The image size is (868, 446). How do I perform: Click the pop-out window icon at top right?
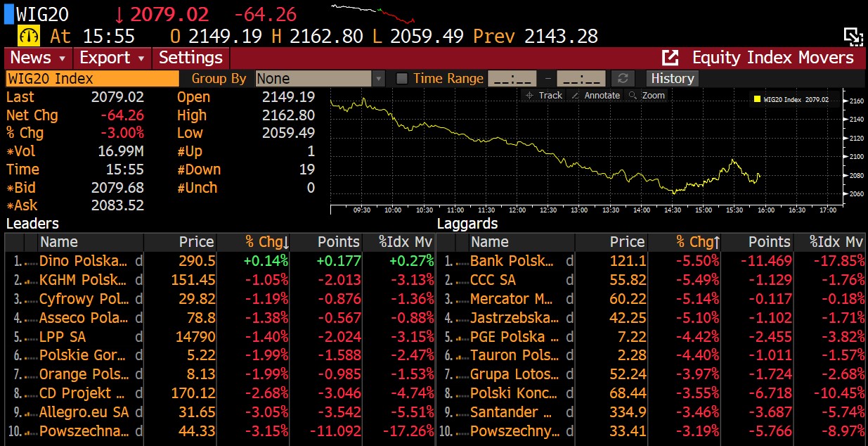(853, 37)
